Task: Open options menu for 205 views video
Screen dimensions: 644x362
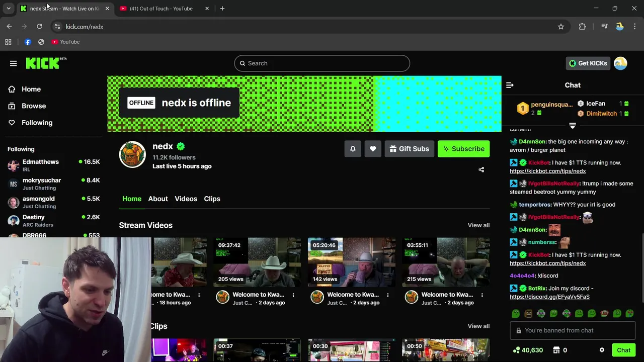Action: (293, 295)
